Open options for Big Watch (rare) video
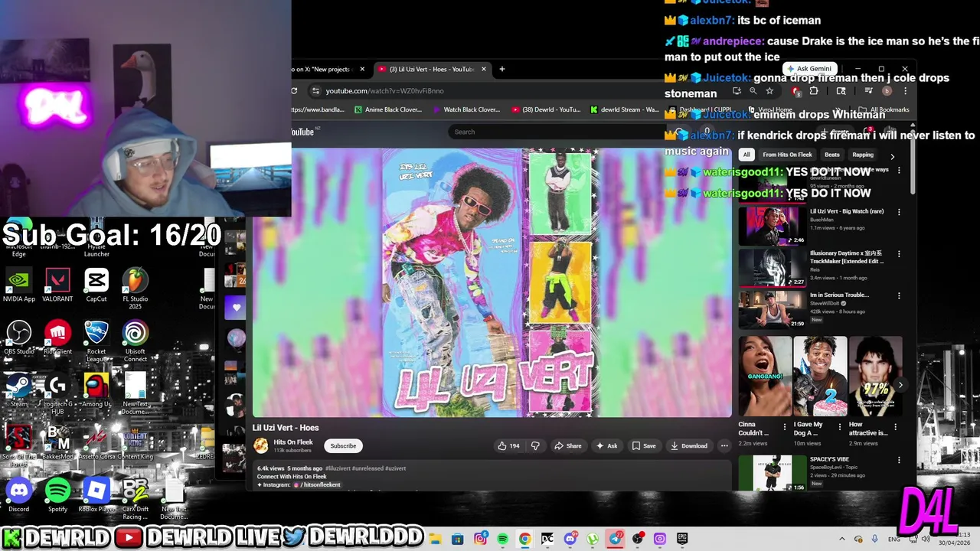This screenshot has height=551, width=980. click(x=899, y=212)
